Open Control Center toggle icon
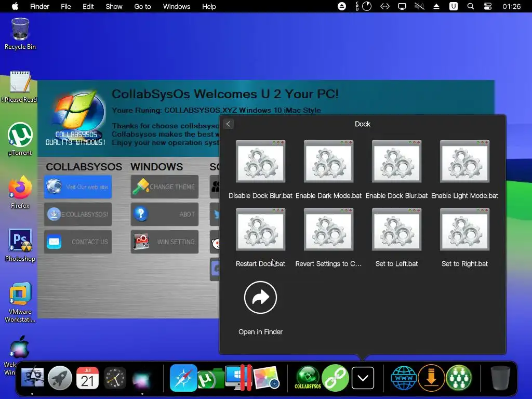The height and width of the screenshot is (399, 532). (x=488, y=6)
